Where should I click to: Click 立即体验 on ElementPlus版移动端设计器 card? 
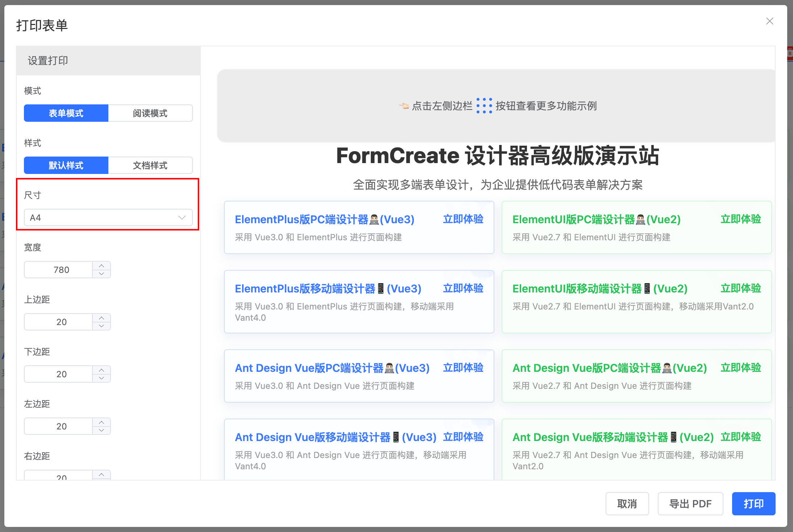[x=463, y=288]
